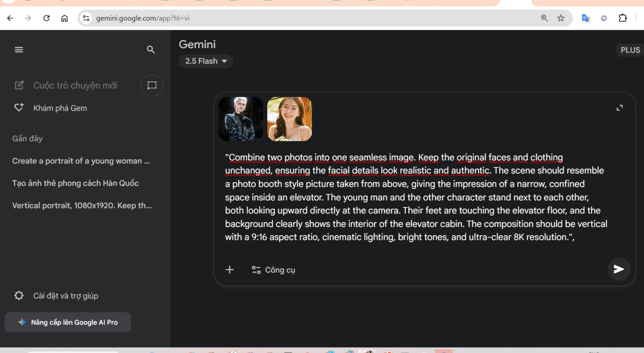The height and width of the screenshot is (353, 644).
Task: Open the Tạo ảnh thẻ phong cách Hàn Quốc chat
Action: coord(75,183)
